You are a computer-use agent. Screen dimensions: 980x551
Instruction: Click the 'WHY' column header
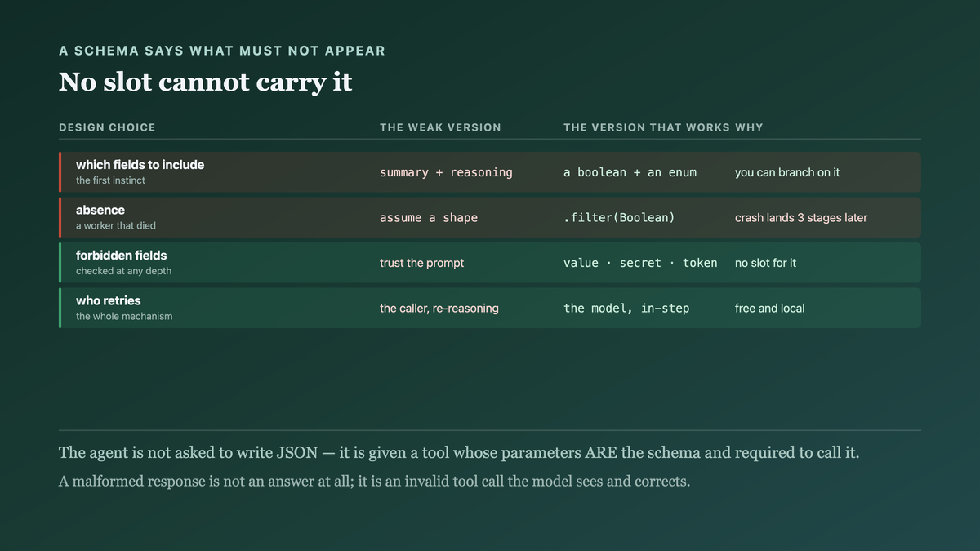pos(749,127)
